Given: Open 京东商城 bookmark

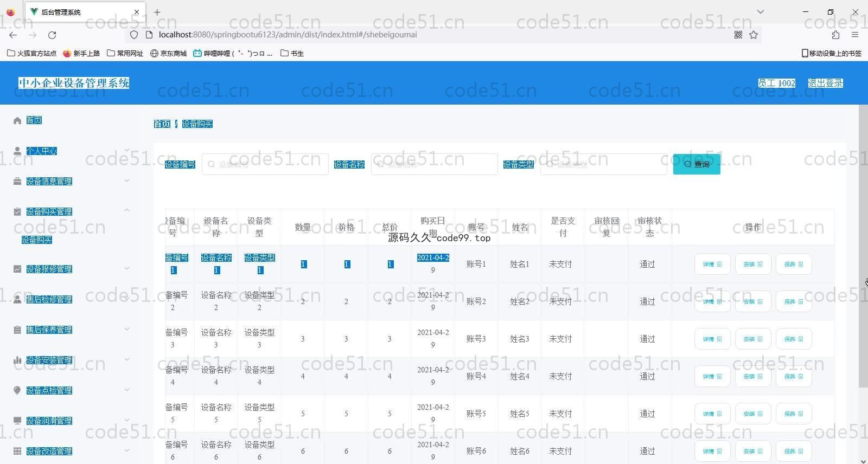Looking at the screenshot, I should pos(169,53).
